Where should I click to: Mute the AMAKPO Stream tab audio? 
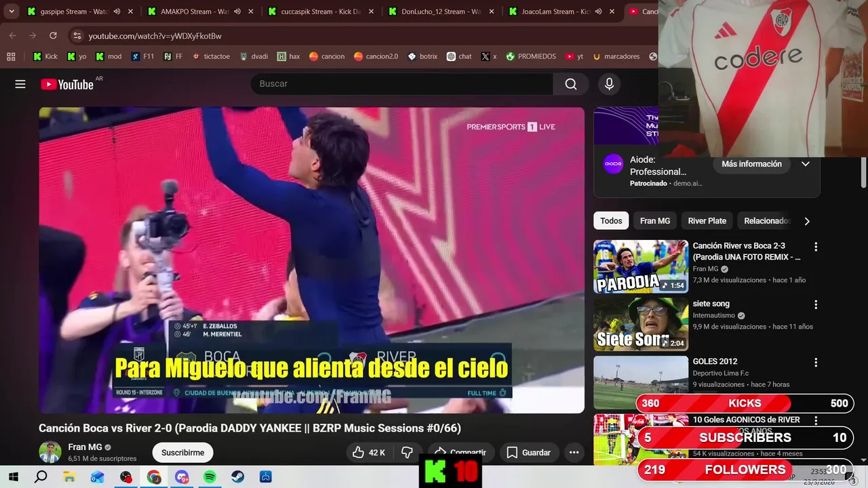click(237, 12)
